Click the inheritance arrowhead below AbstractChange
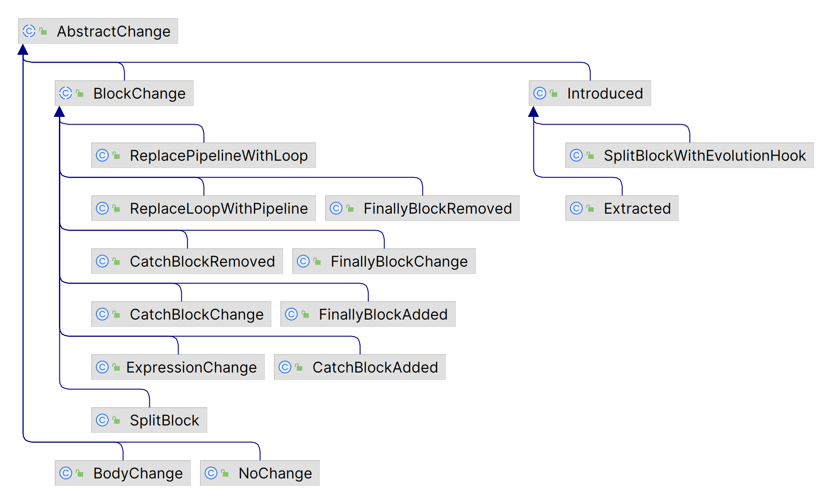 (x=23, y=50)
